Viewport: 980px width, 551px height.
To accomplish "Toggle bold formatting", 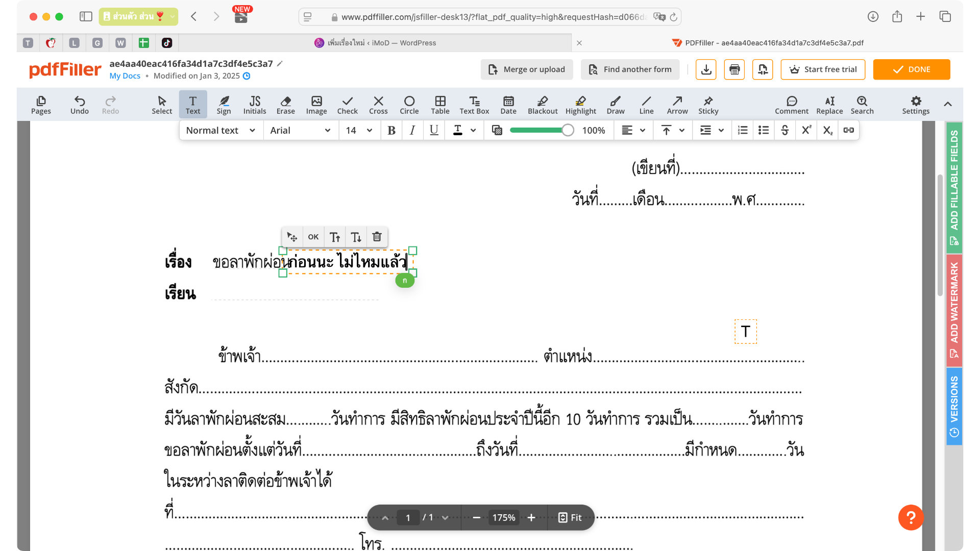I will [x=391, y=130].
